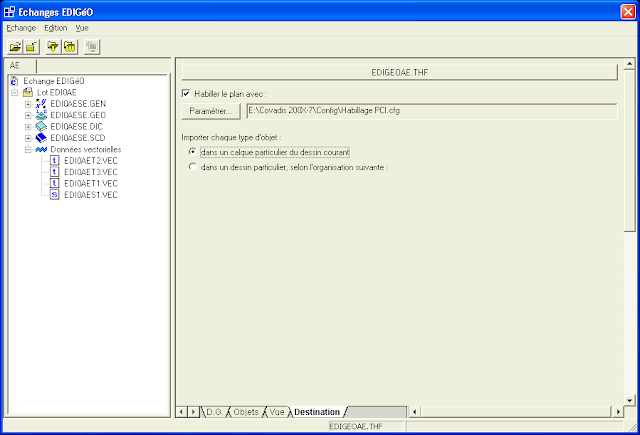640x435 pixels.
Task: Select the EDI0AESE.GEN label
Action: point(78,104)
